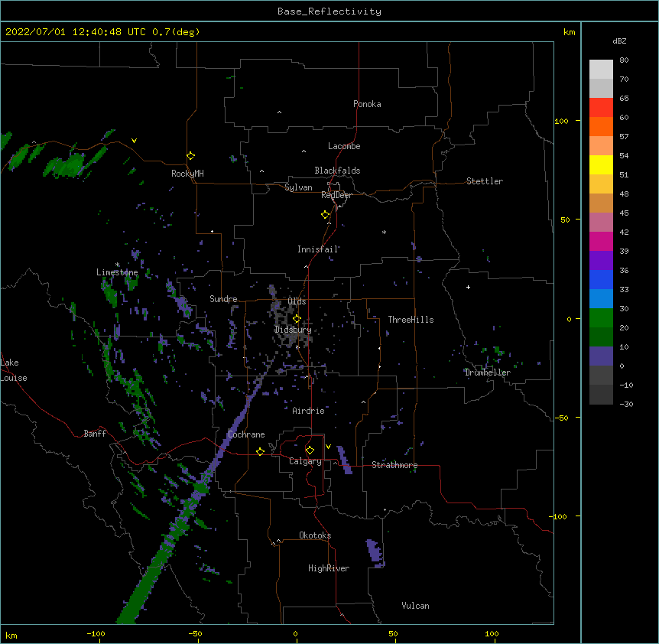Click the km label at bottom left
The height and width of the screenshot is (644, 659).
(11, 635)
